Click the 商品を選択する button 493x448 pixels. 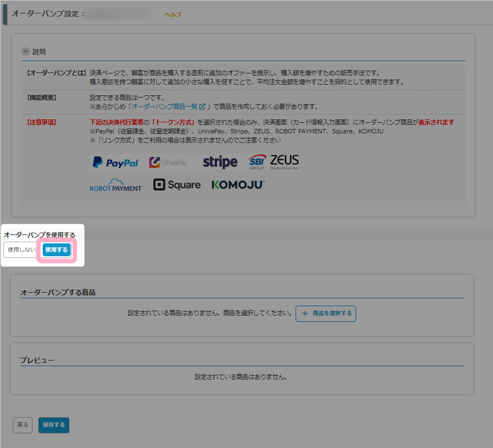tap(326, 313)
